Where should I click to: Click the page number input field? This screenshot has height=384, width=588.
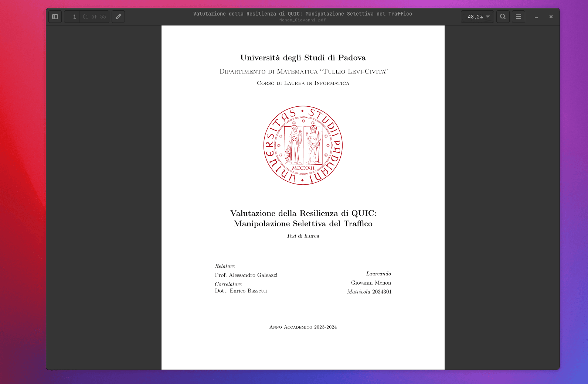pos(72,17)
